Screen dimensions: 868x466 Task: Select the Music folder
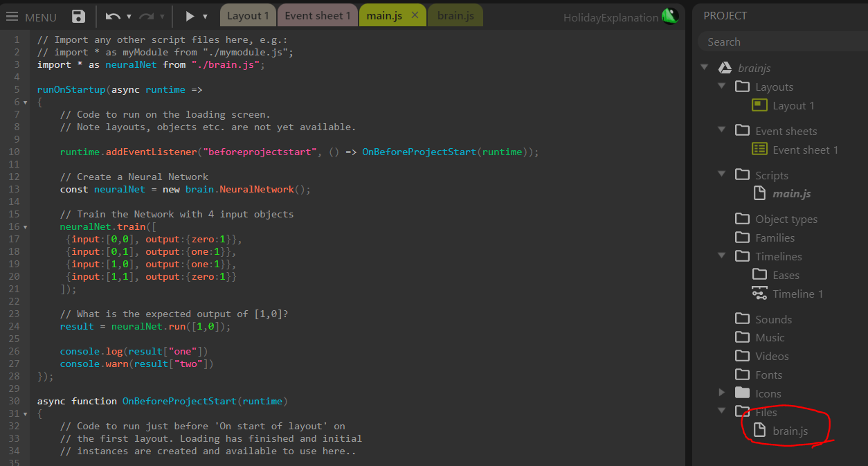coord(770,337)
